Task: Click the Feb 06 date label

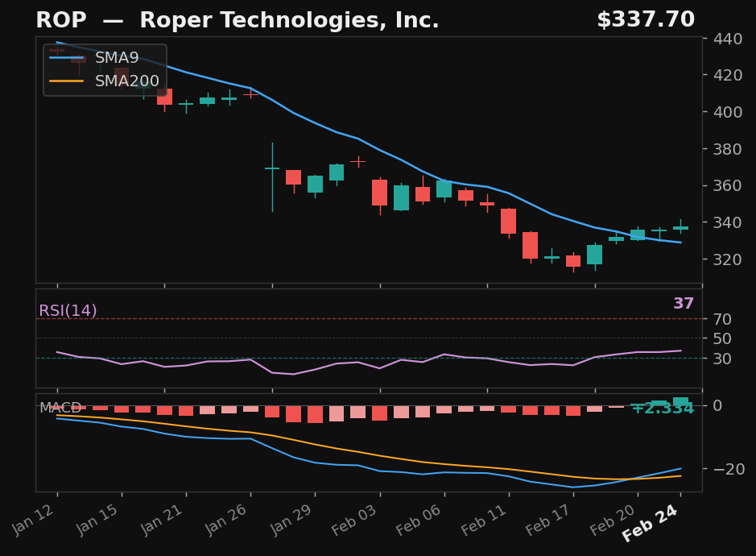Action: (x=419, y=519)
